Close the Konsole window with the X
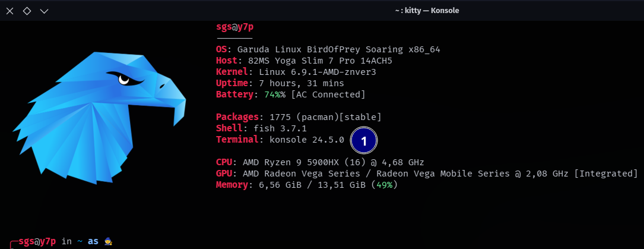Image resolution: width=644 pixels, height=249 pixels. (x=10, y=11)
